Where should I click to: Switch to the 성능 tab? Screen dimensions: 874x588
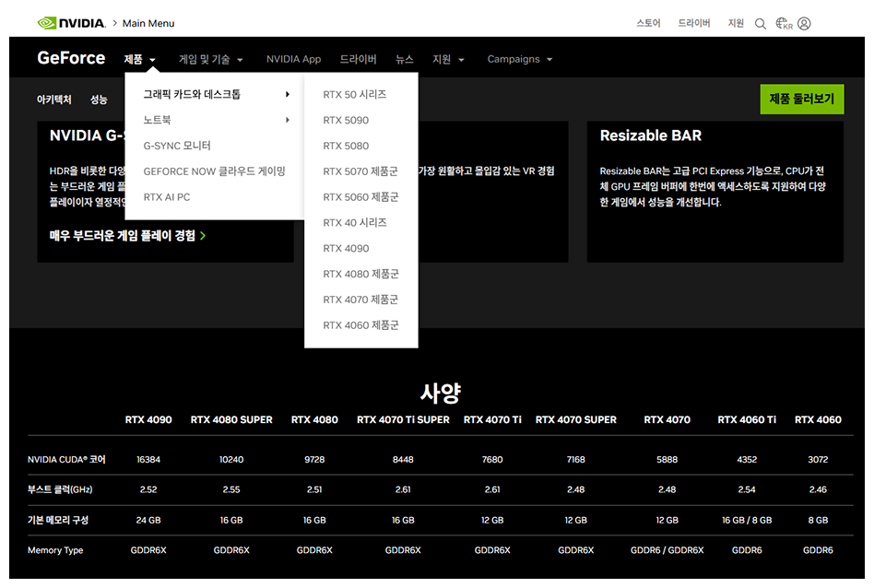point(99,100)
